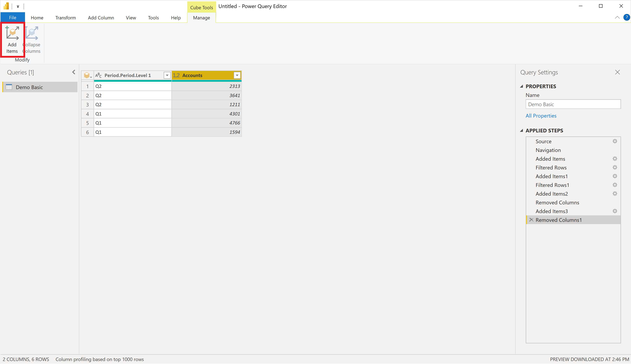Open the Accounts column filter dropdown
The width and height of the screenshot is (631, 364).
tap(237, 75)
